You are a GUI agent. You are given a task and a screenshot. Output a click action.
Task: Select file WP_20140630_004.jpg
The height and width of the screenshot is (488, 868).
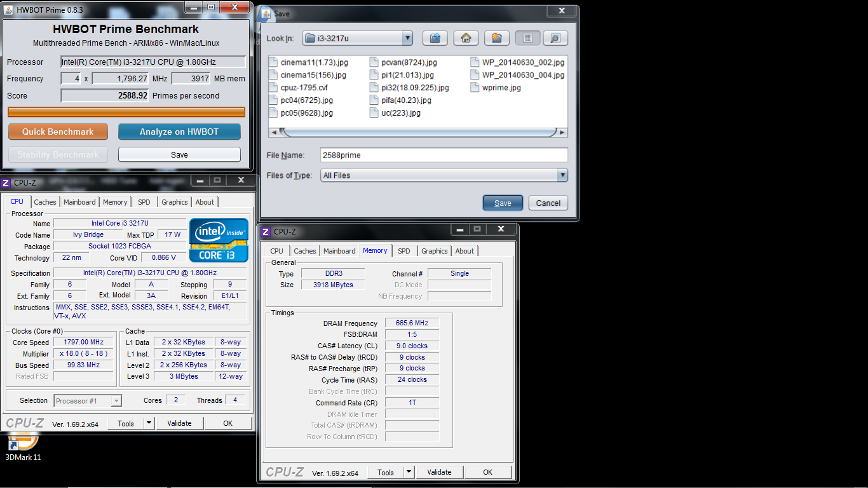coord(518,75)
